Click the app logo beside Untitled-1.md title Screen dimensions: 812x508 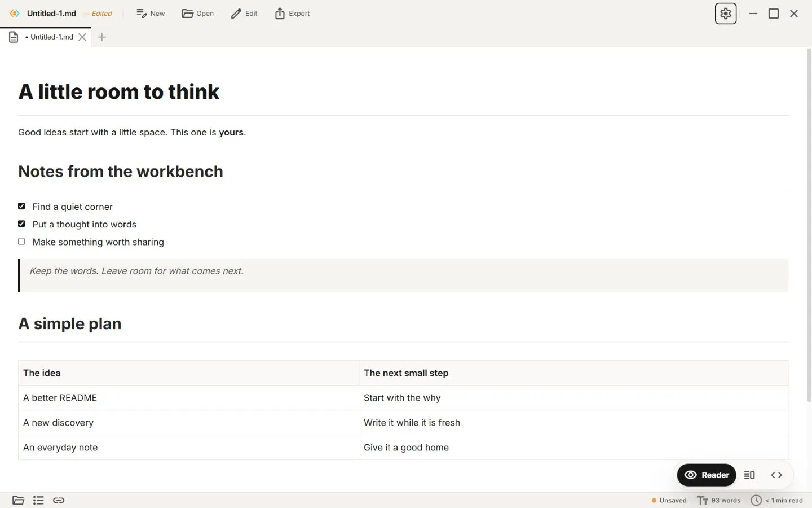click(15, 14)
